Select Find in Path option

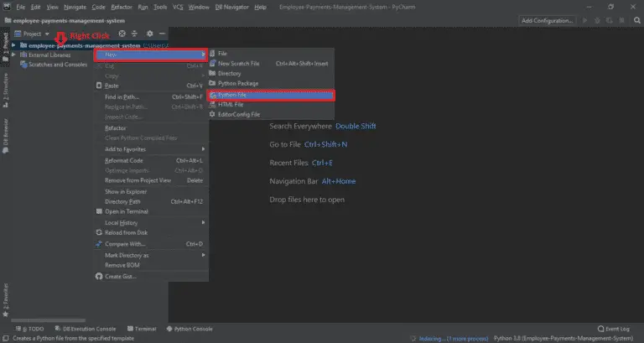click(151, 97)
